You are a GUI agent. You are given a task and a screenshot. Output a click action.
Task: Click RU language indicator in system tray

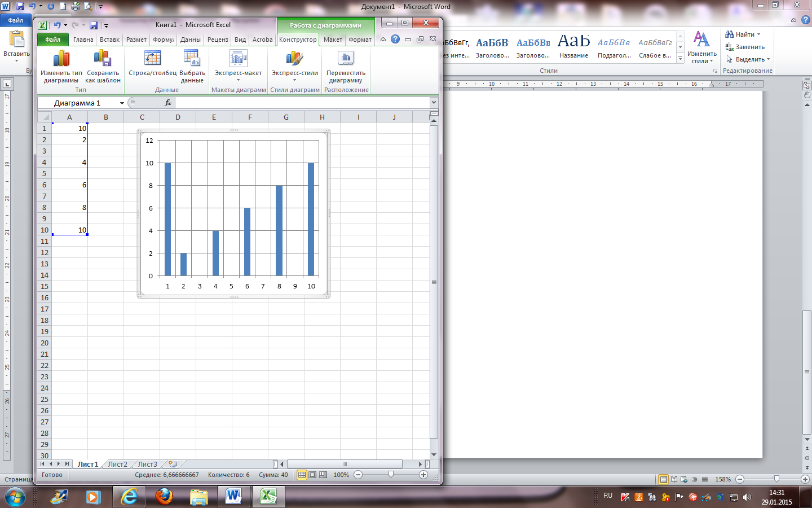[x=608, y=496]
